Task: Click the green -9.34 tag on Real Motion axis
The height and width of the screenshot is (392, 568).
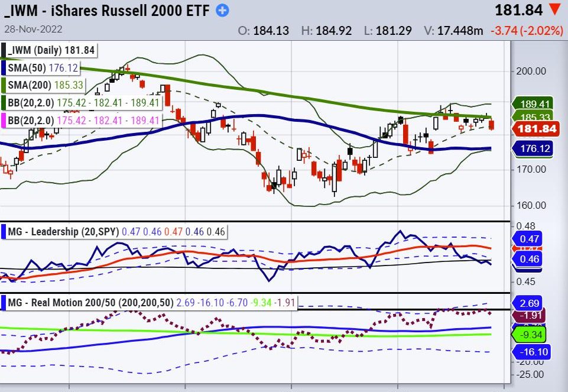Action: [x=529, y=335]
